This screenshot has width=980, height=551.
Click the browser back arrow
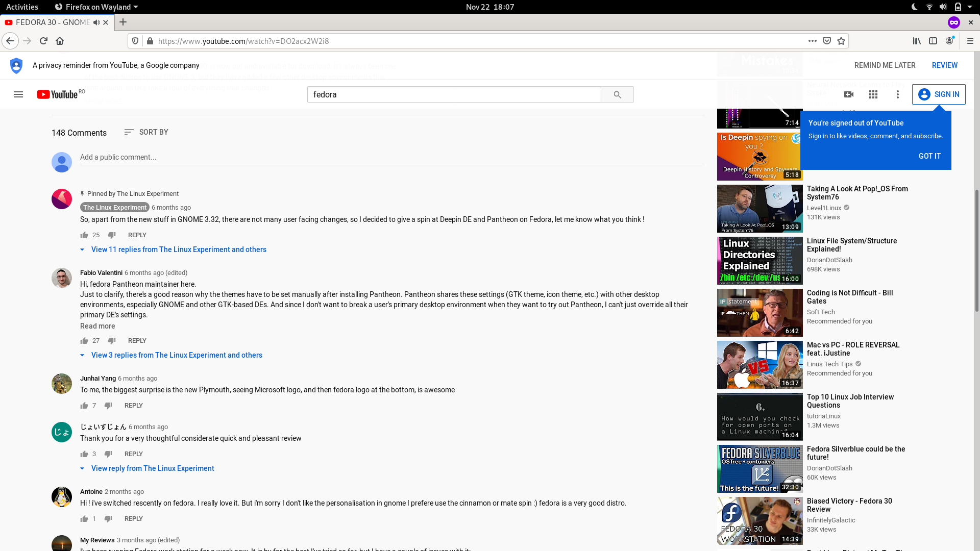tap(10, 41)
